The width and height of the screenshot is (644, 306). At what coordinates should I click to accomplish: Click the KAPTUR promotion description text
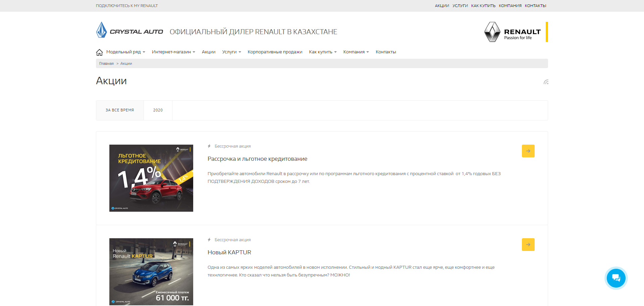coord(351,271)
